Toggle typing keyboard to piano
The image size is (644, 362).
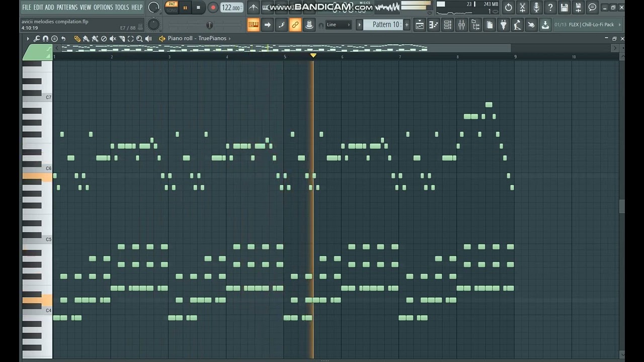point(253,25)
